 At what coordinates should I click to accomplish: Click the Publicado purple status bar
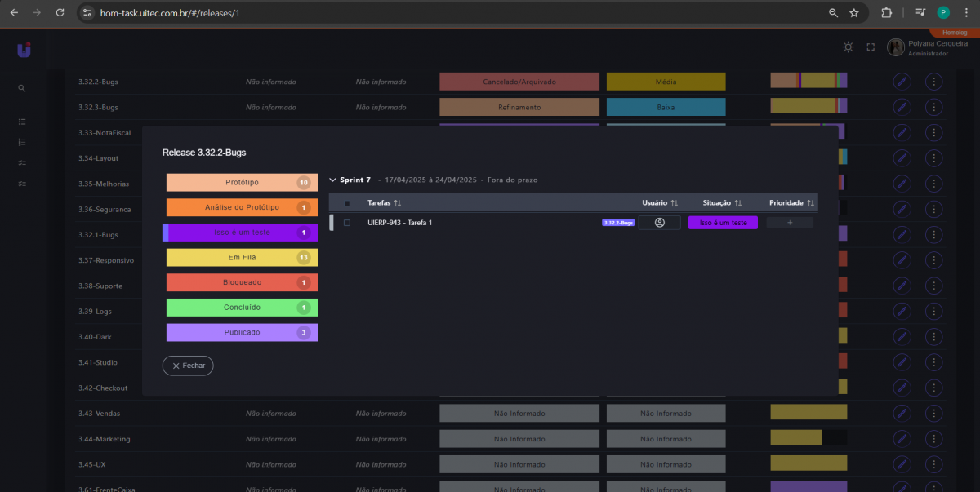pos(242,333)
